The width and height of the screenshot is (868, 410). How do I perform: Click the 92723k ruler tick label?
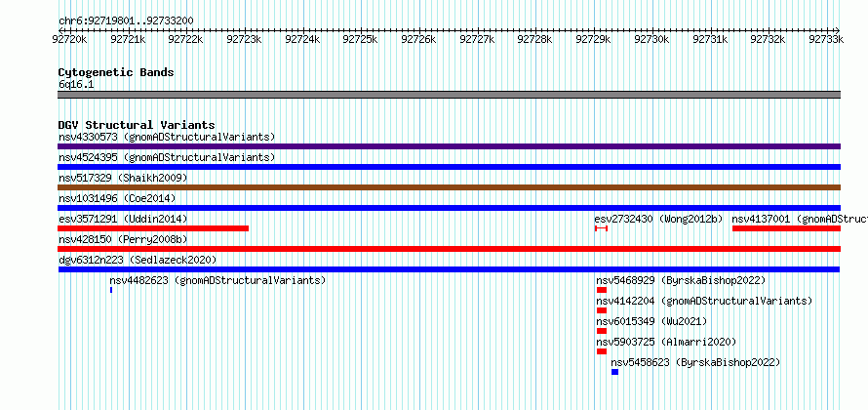tap(244, 39)
